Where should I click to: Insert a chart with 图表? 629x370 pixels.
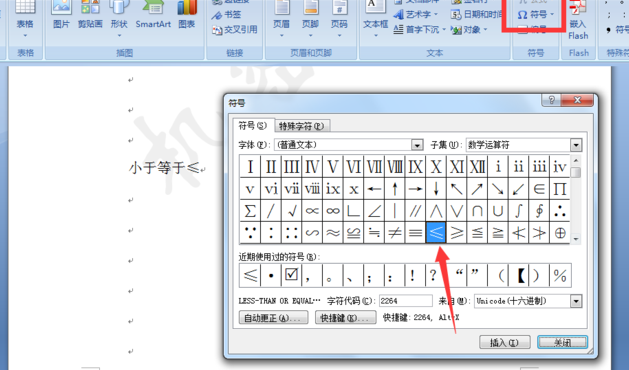[187, 16]
